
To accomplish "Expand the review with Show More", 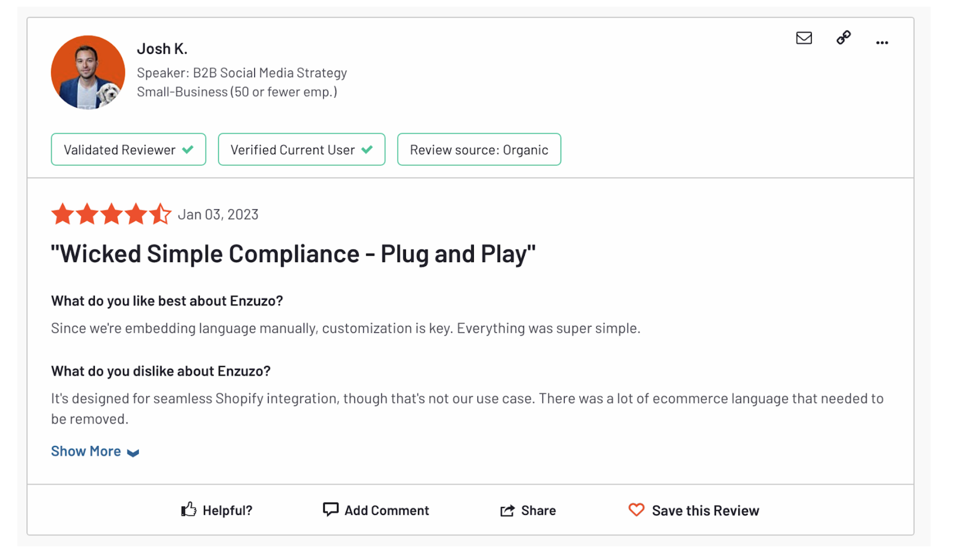I will click(86, 451).
